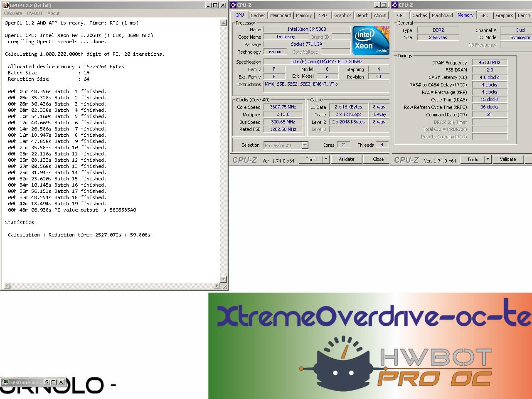The height and width of the screenshot is (399, 532).
Task: Open Mainboard tab in CPU-Z memory-timings window
Action: (x=442, y=15)
